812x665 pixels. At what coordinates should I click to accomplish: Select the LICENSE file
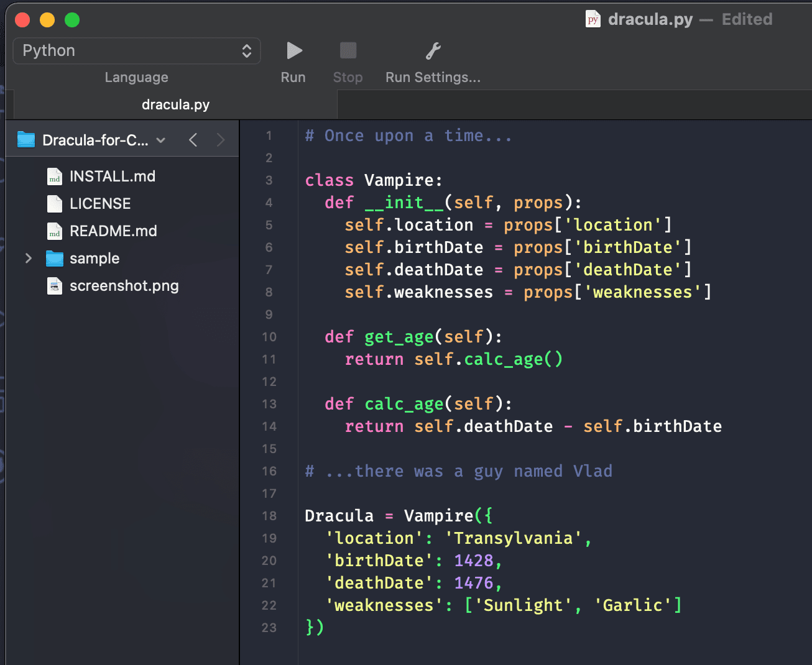pyautogui.click(x=99, y=203)
